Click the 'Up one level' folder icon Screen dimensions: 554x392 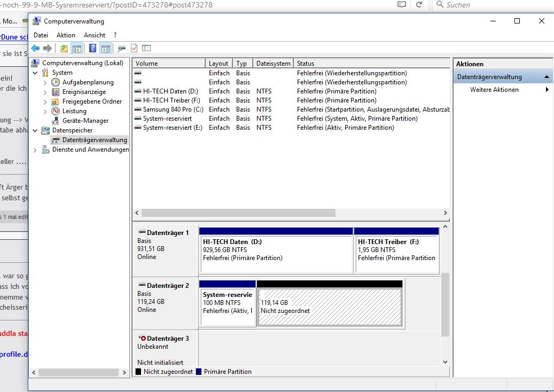(64, 49)
